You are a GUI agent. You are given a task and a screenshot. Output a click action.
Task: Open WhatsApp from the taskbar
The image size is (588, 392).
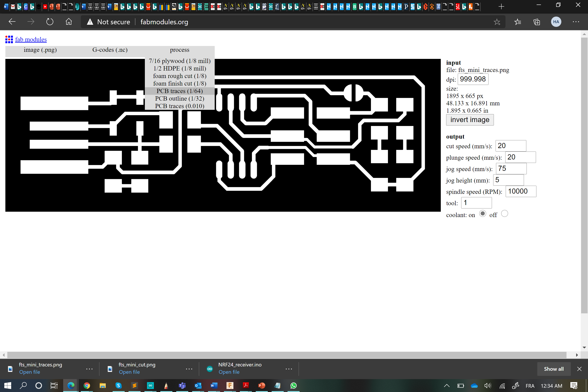click(x=294, y=386)
